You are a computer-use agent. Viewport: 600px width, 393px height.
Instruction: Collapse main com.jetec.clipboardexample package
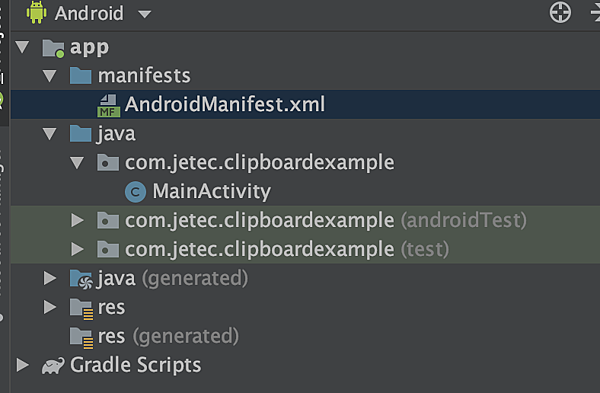[x=77, y=163]
